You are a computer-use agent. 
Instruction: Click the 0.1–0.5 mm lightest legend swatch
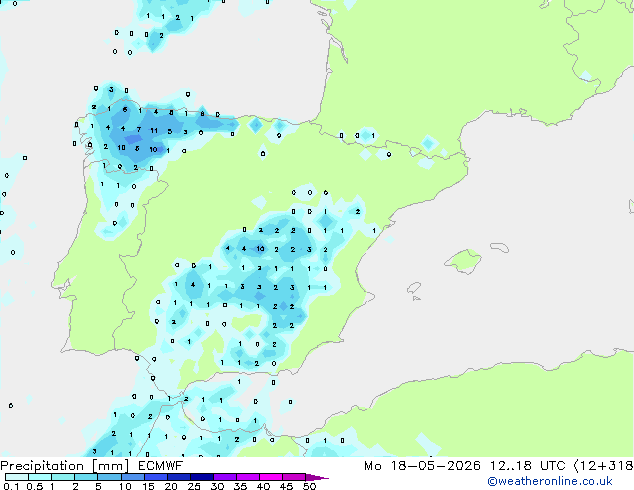(17, 477)
